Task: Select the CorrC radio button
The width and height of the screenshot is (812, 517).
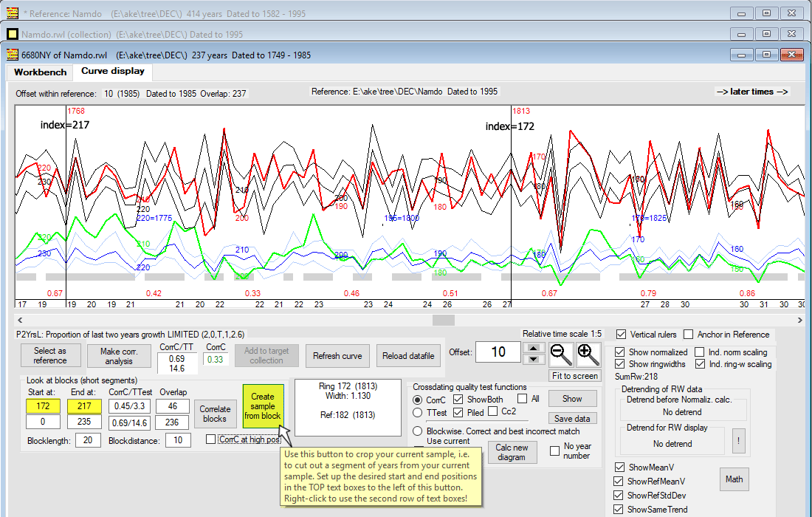Action: click(x=417, y=400)
